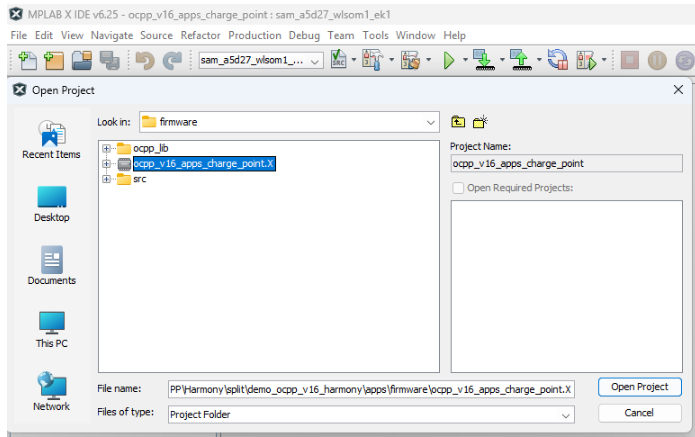Click the Hold in Reset icon

(558, 59)
